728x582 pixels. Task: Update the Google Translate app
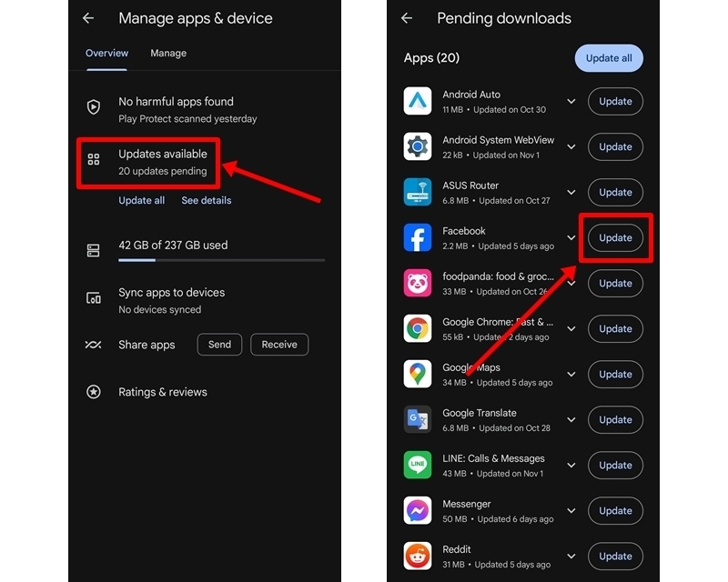[x=616, y=419]
